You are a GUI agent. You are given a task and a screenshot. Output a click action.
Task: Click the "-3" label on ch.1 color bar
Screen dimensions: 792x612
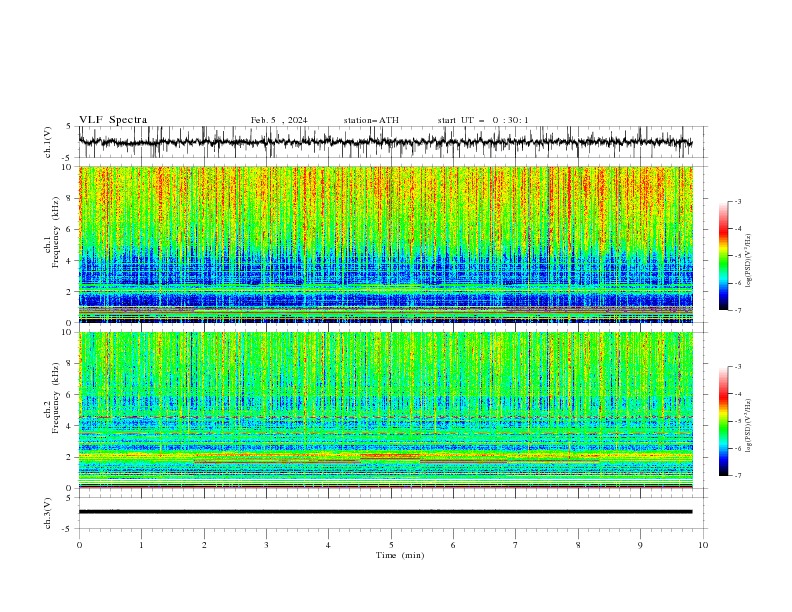pos(737,201)
